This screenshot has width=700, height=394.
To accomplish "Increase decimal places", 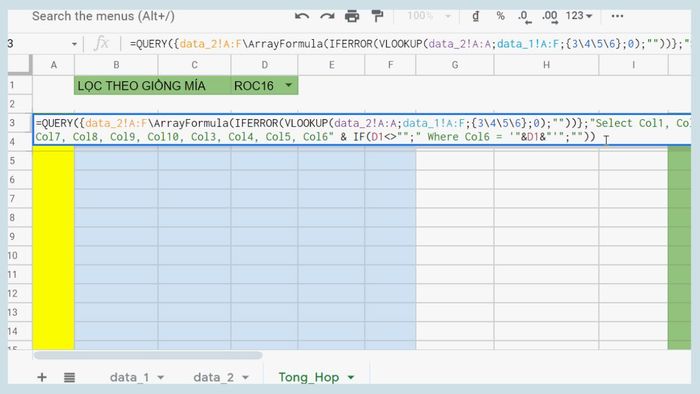I will 550,17.
